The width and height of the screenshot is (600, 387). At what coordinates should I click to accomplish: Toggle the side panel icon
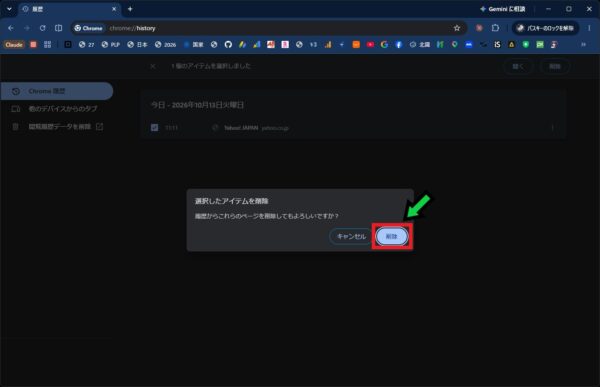(x=59, y=28)
